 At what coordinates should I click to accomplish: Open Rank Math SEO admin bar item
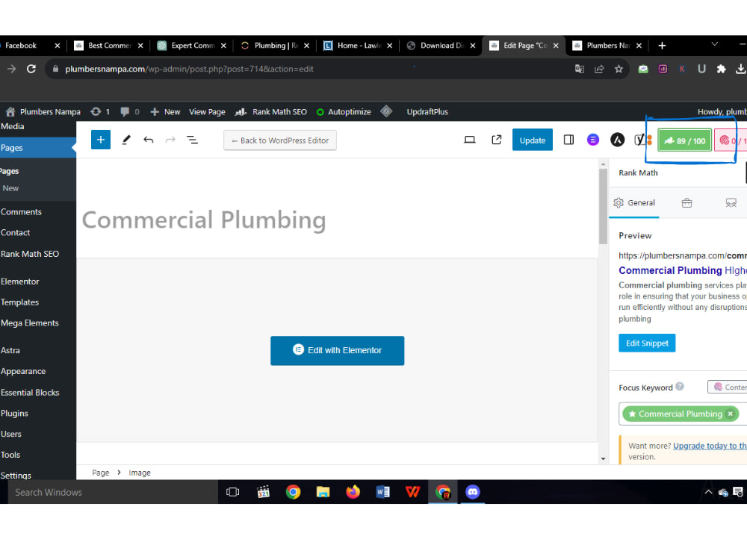tap(271, 112)
